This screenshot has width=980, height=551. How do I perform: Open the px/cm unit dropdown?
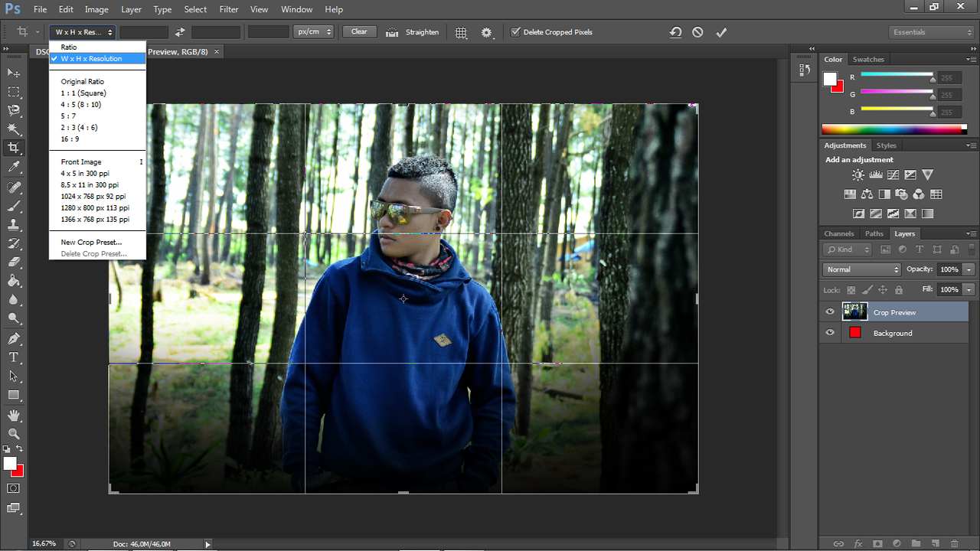[313, 32]
